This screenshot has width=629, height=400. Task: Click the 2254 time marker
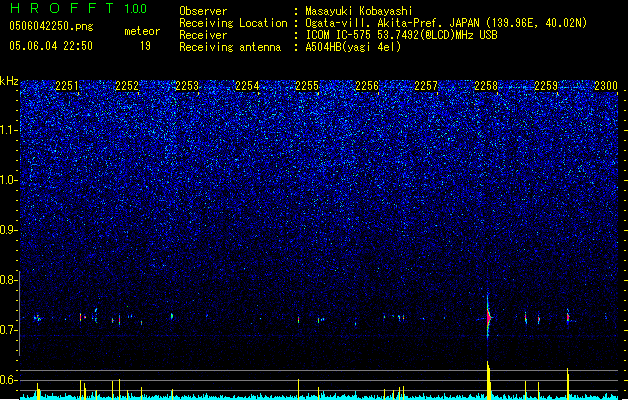pyautogui.click(x=247, y=86)
